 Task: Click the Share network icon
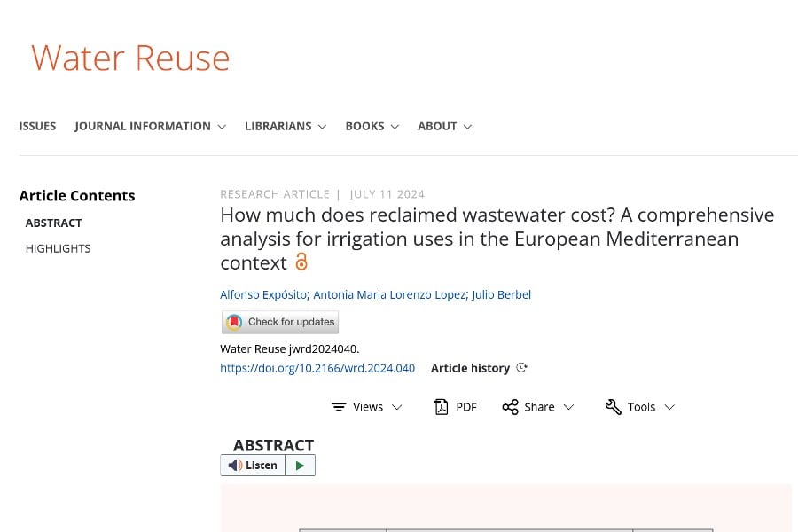[x=510, y=407]
